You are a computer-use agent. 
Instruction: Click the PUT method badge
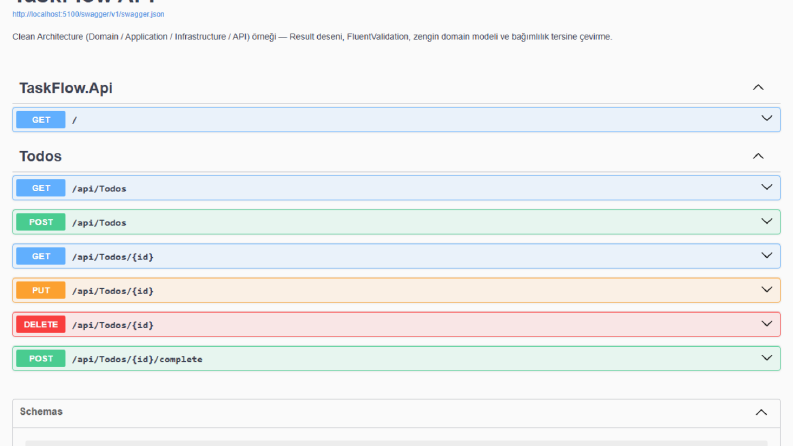[x=40, y=290]
